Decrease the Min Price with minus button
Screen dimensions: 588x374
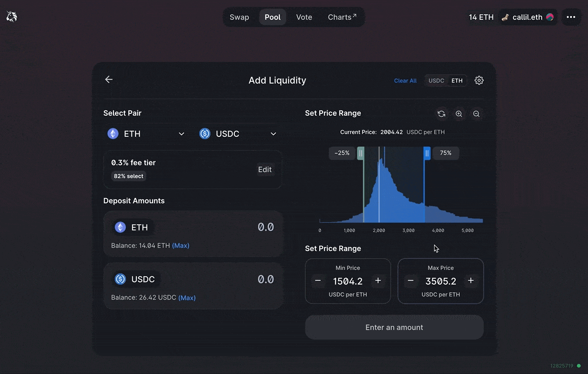[x=318, y=280]
